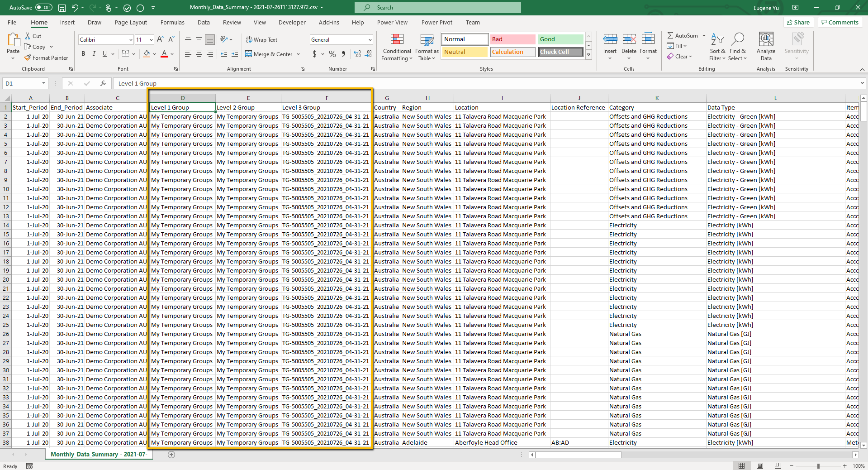Click the Insert cells icon
The image size is (868, 470).
point(610,39)
